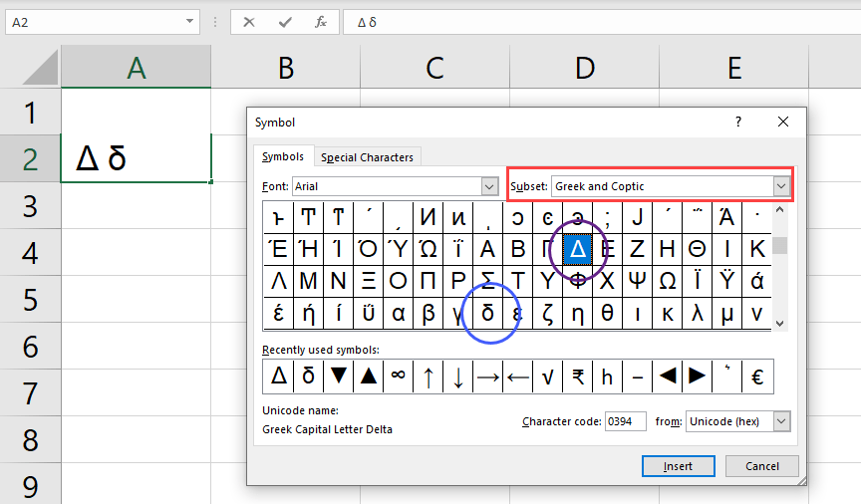The width and height of the screenshot is (861, 504).
Task: Click the Cancel button
Action: 761,466
